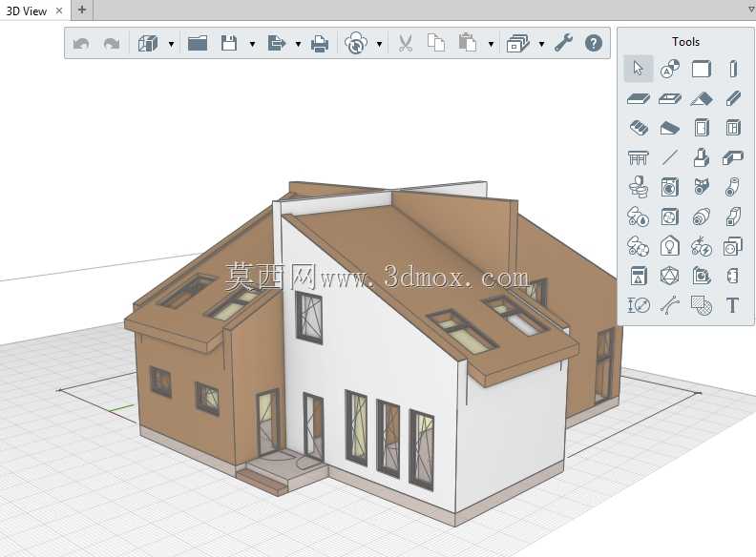Choose the Select arrow tool
This screenshot has width=756, height=557.
coord(639,69)
